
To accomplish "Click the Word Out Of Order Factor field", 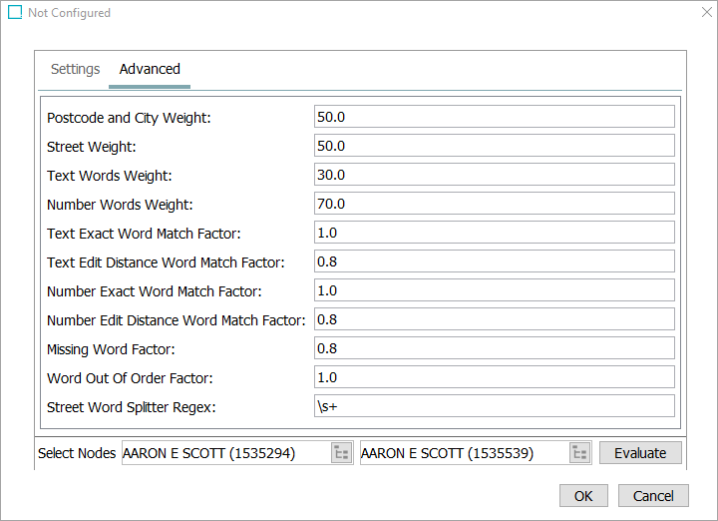I will (x=494, y=377).
